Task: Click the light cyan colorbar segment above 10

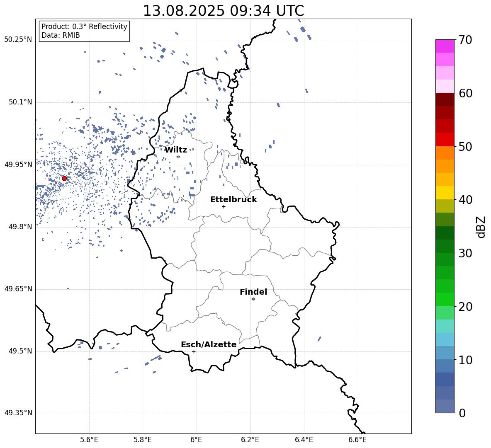Action: click(445, 339)
